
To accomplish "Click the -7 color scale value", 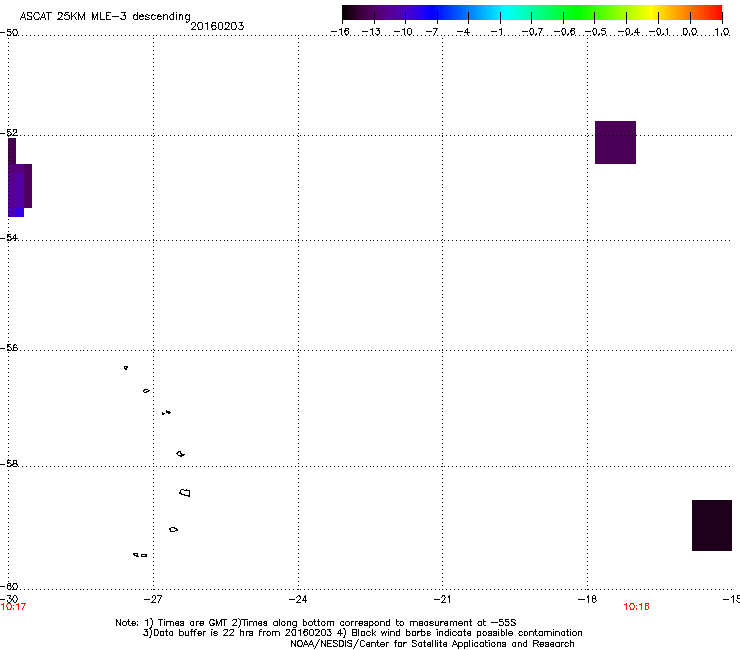I will (432, 32).
